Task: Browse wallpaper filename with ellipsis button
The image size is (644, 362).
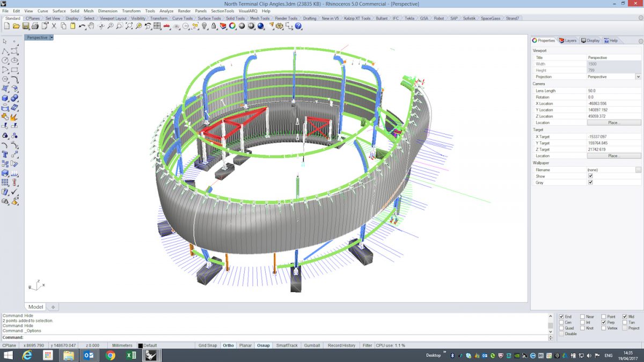Action: pos(638,169)
